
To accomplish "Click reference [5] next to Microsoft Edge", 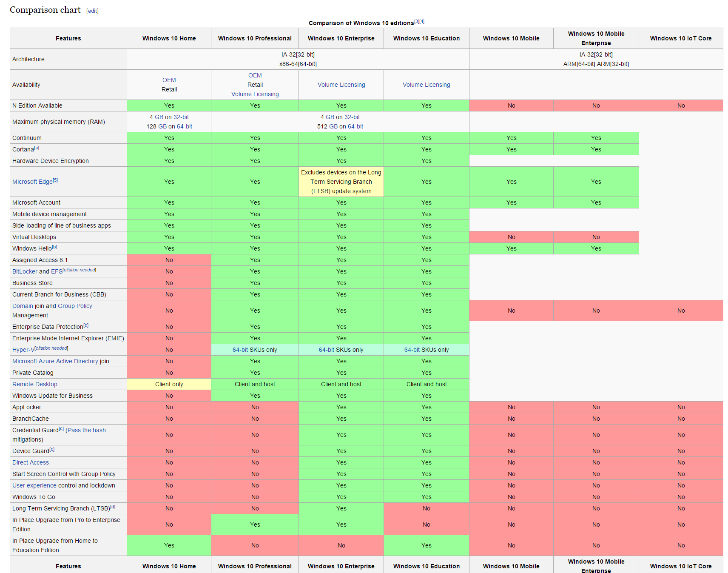I will click(x=55, y=180).
